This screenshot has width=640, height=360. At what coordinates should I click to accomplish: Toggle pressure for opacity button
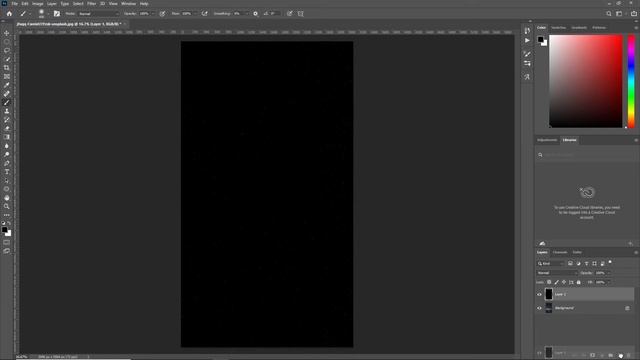click(x=162, y=13)
